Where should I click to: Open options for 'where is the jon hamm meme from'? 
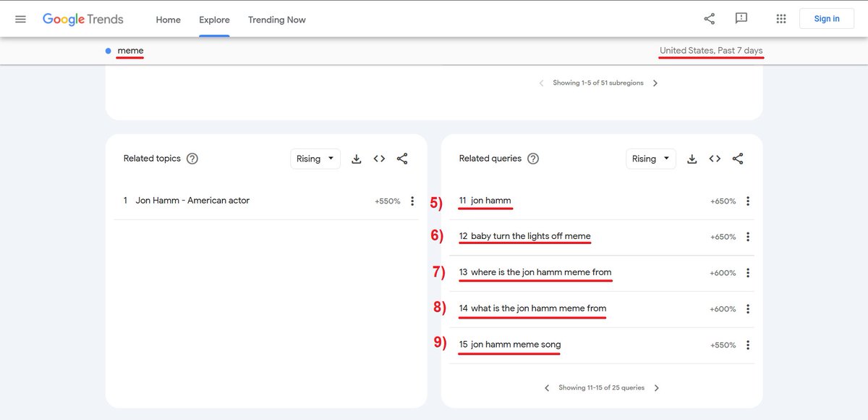(748, 273)
